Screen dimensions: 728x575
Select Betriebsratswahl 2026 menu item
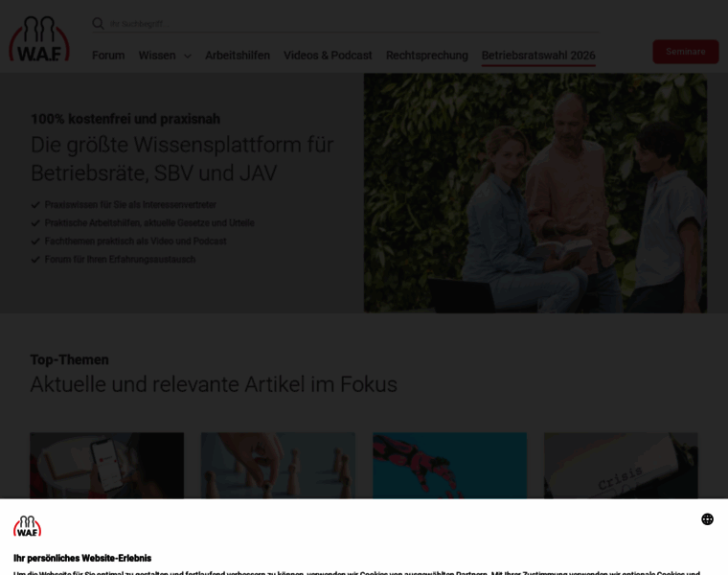(x=538, y=56)
